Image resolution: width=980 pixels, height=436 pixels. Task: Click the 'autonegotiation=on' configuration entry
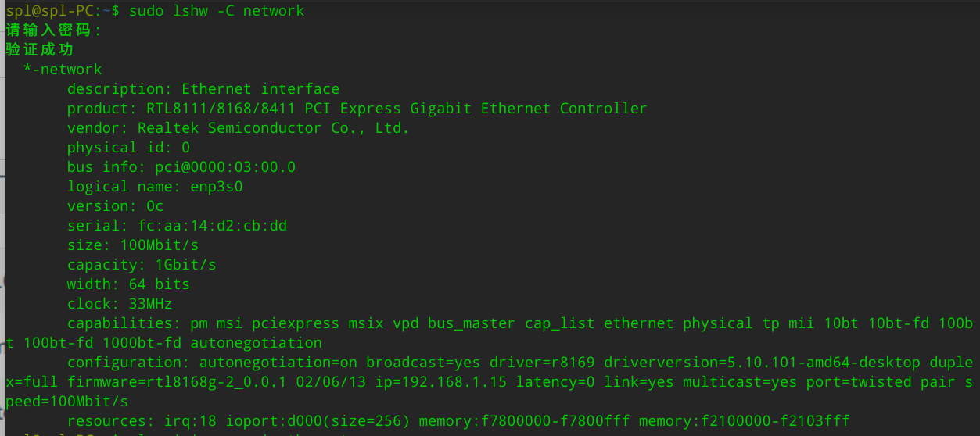(x=278, y=363)
